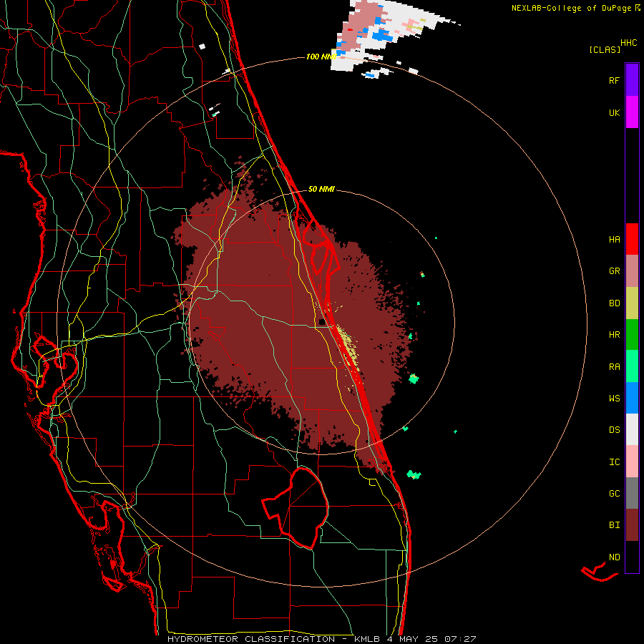Viewport: 644px width, 644px height.
Task: Click the HA red legend swatch
Action: click(632, 239)
